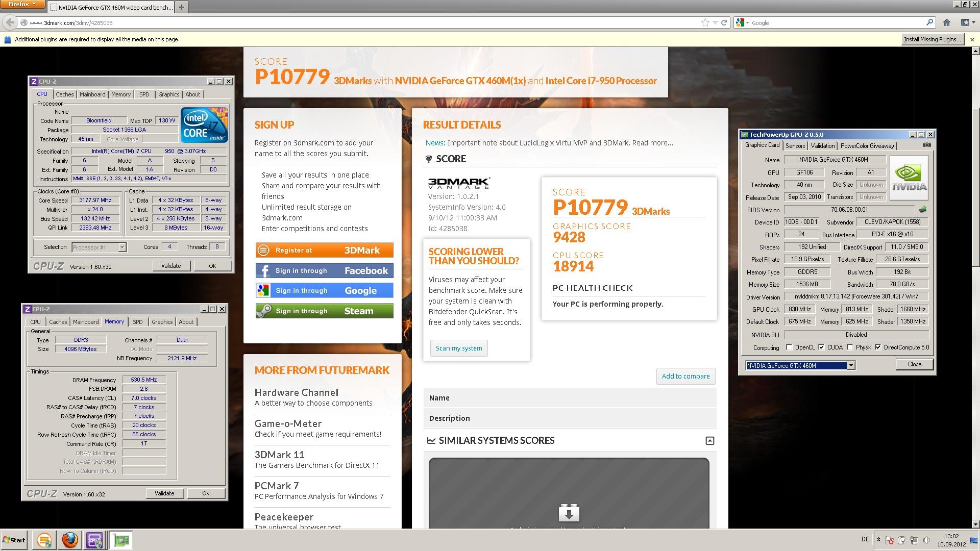Click the GPU-Z BIOS save chip icon

[x=923, y=210]
